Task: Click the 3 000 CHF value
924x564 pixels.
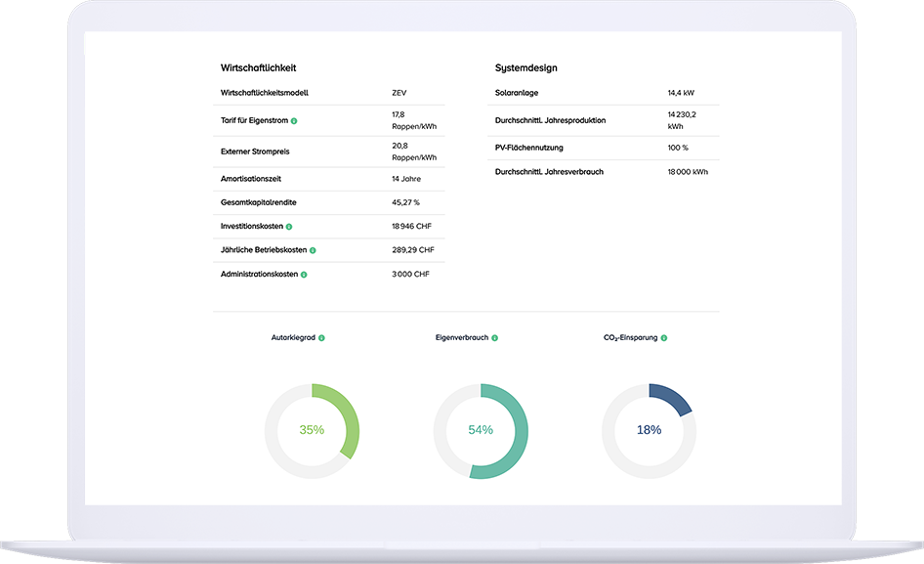Action: click(410, 275)
